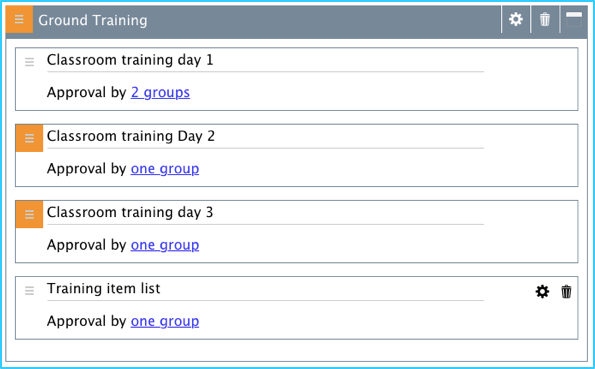The width and height of the screenshot is (595, 369).
Task: Edit the Training item list title field
Action: (265, 290)
